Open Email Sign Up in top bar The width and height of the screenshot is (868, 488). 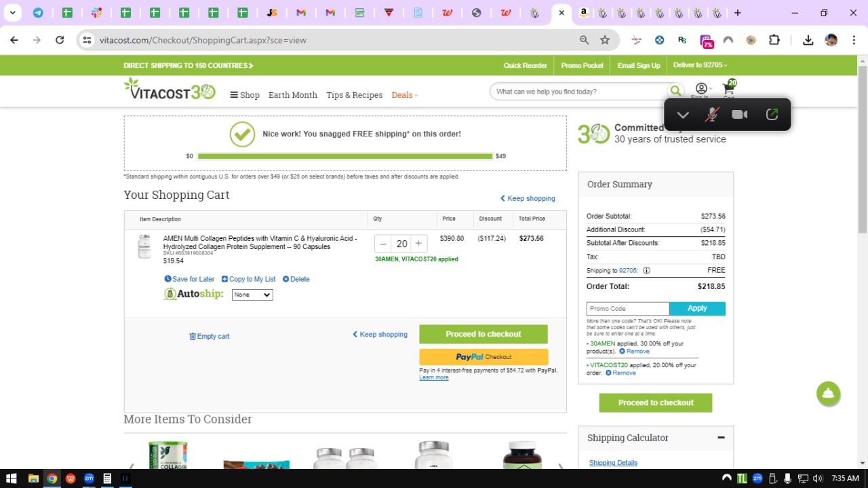[x=639, y=66]
